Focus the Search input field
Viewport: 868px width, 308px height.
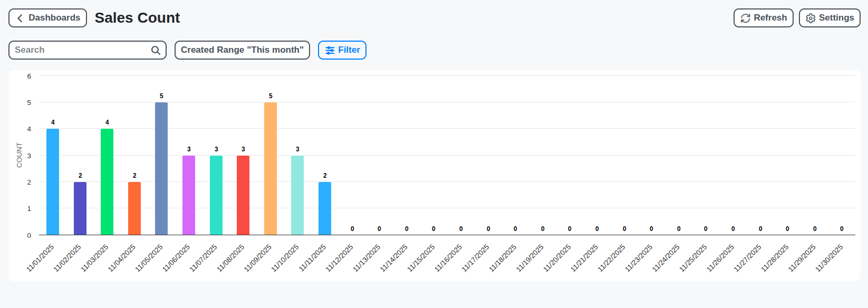point(88,50)
